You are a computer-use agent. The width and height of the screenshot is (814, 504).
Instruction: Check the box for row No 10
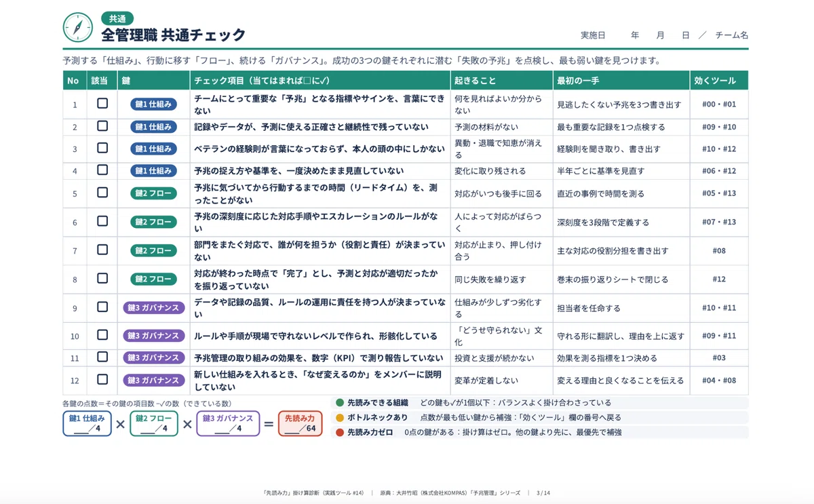(x=102, y=335)
